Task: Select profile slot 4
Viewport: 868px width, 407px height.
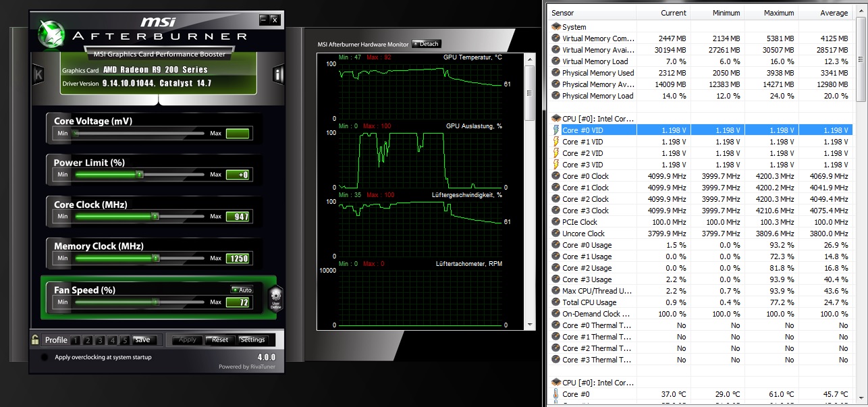Action: tap(113, 340)
